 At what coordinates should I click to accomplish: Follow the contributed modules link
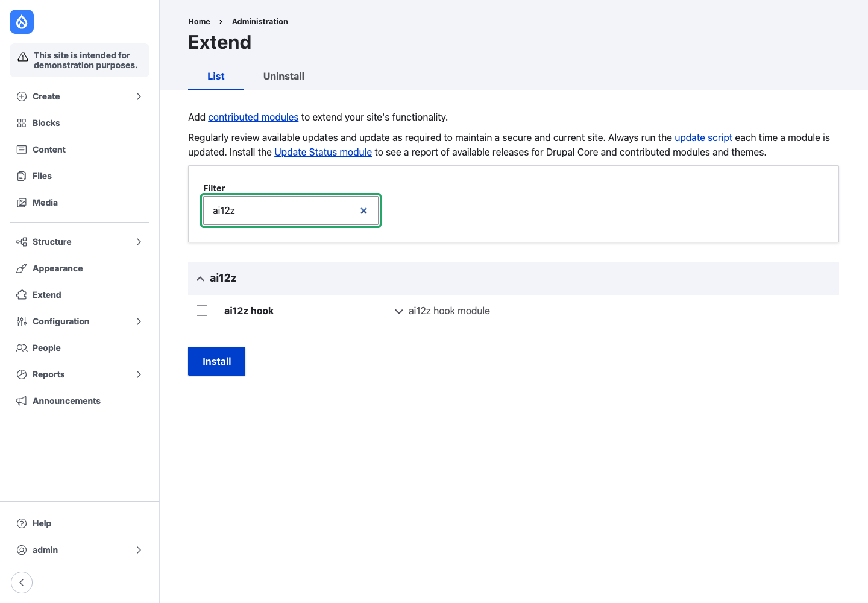click(253, 117)
